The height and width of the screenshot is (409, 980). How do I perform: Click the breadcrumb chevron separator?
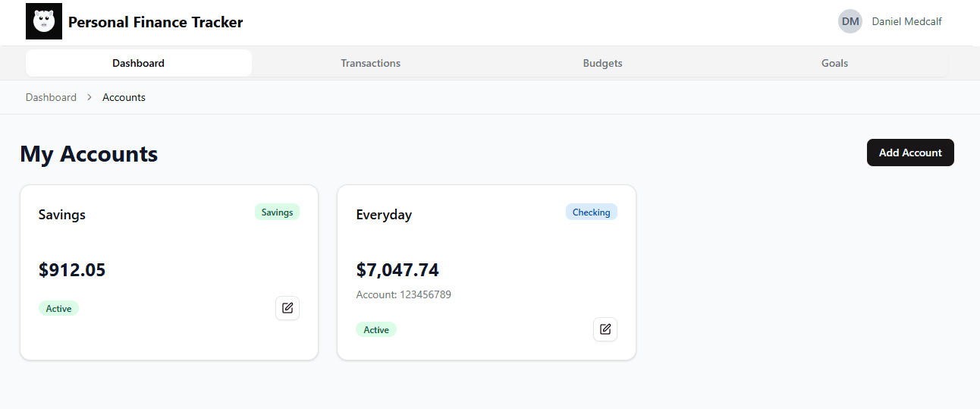pos(90,97)
